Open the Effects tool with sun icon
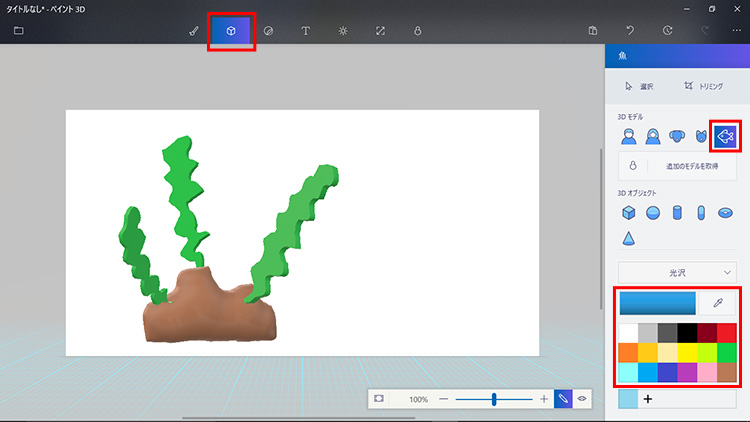Image resolution: width=750 pixels, height=422 pixels. click(342, 31)
